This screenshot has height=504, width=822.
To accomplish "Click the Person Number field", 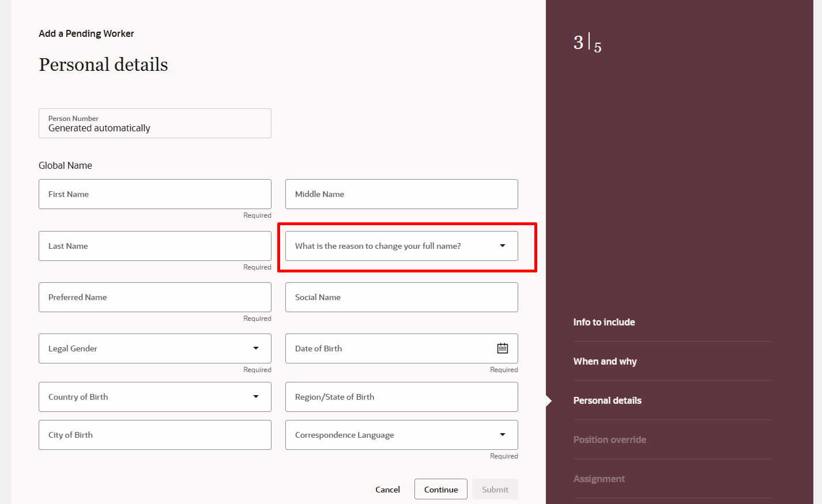I will (155, 123).
